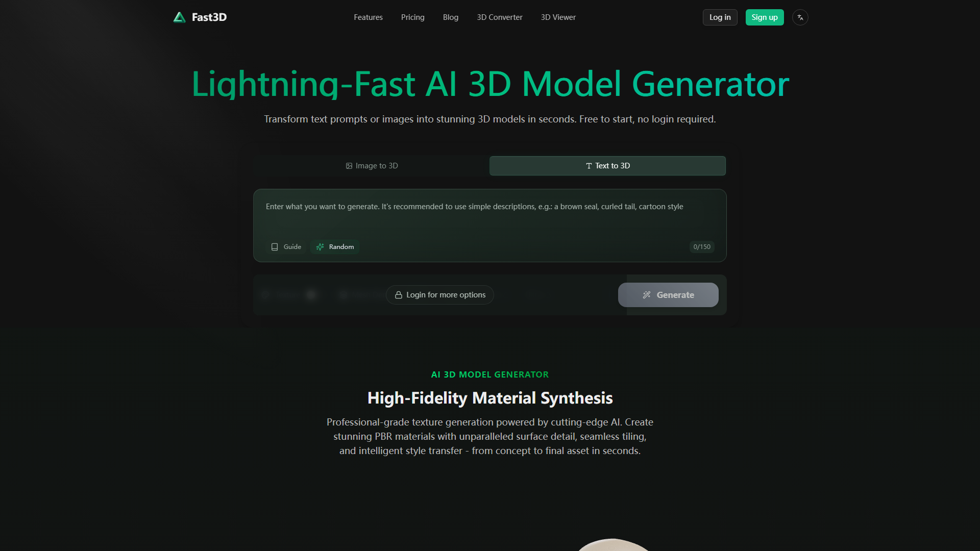Click the 0/150 character counter
The width and height of the screenshot is (980, 551).
click(x=701, y=247)
